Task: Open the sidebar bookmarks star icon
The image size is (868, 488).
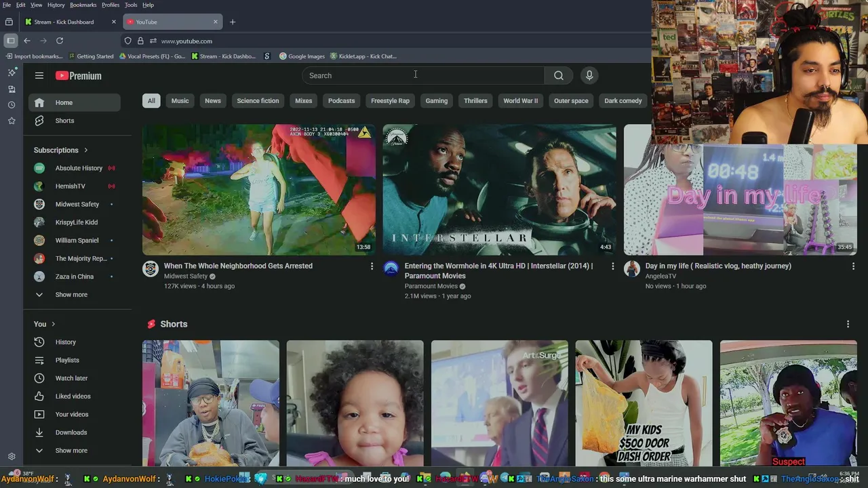Action: pos(12,121)
